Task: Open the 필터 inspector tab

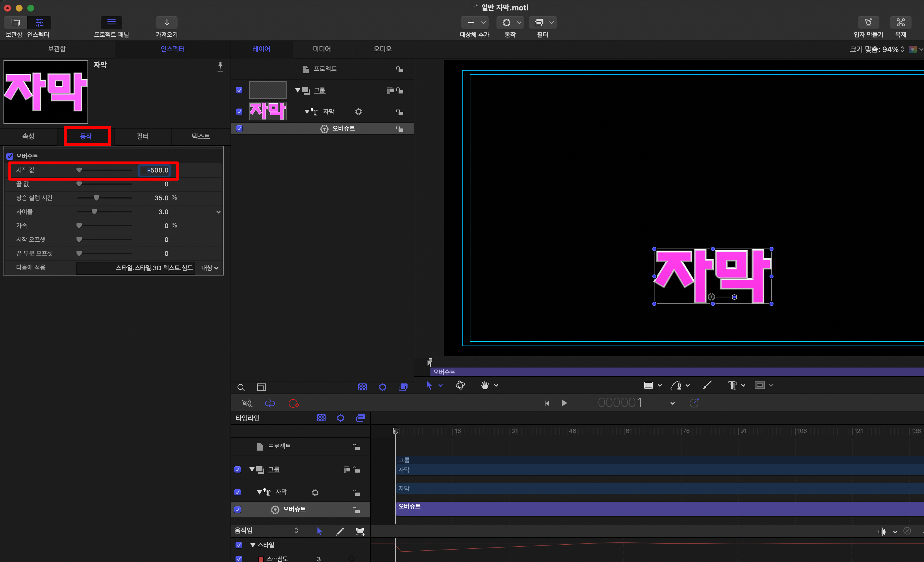Action: click(x=143, y=136)
